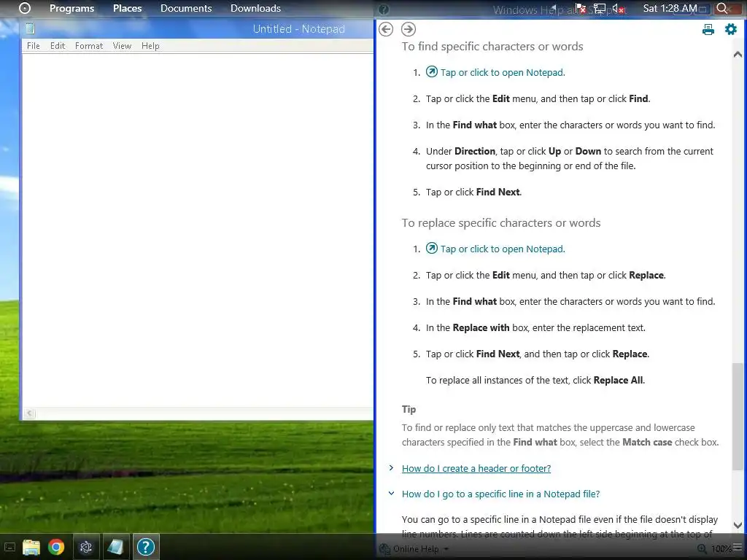This screenshot has height=560, width=747.
Task: Open Notepad's Format menu
Action: point(89,46)
